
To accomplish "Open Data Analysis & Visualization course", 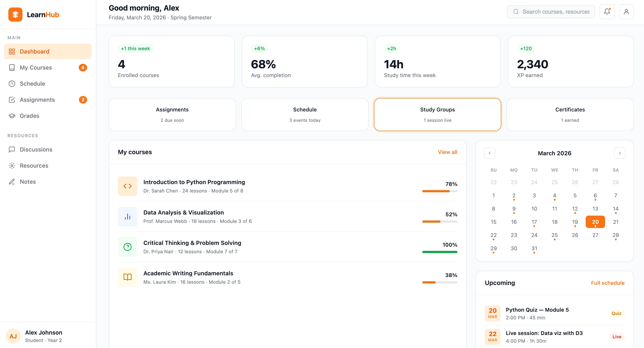I will [x=287, y=217].
